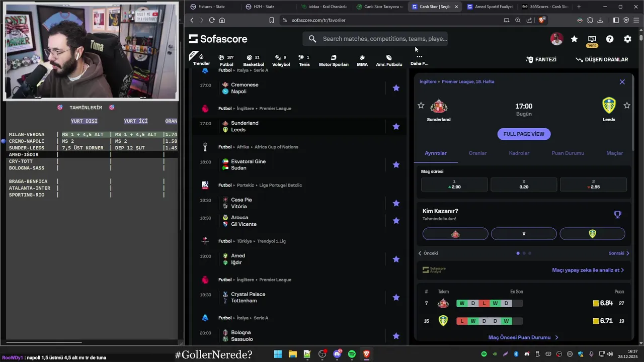Switch to the 365Scores browser tab
644x362 pixels.
[x=545, y=7]
